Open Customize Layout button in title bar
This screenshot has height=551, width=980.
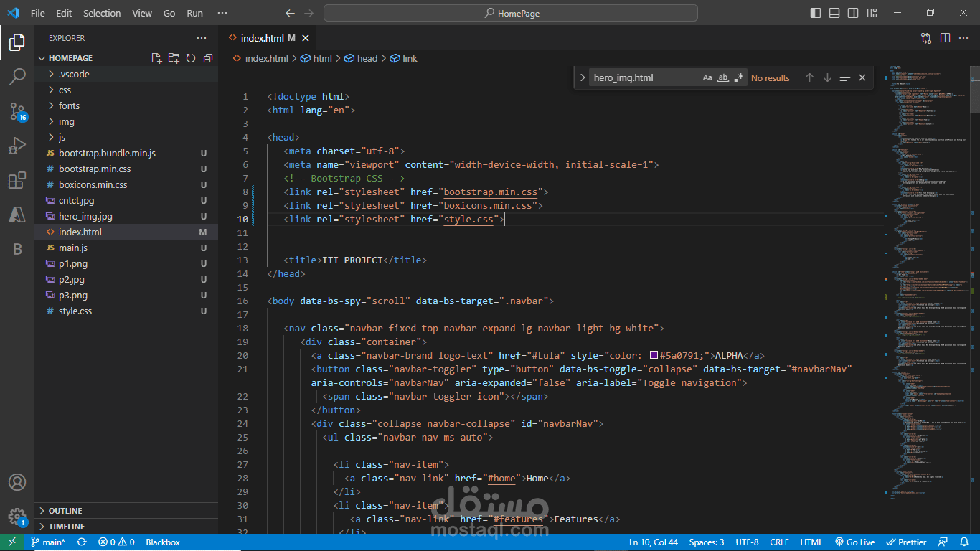872,13
